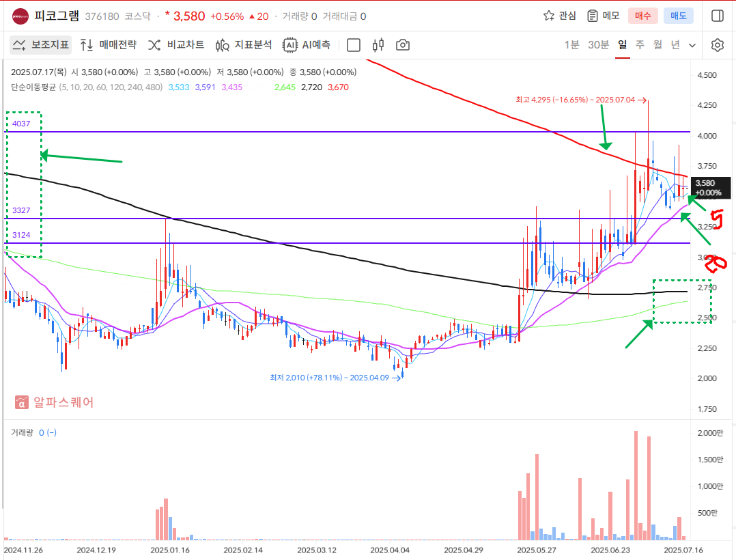Click the green moving average value 2,645
736x560 pixels.
pos(285,87)
